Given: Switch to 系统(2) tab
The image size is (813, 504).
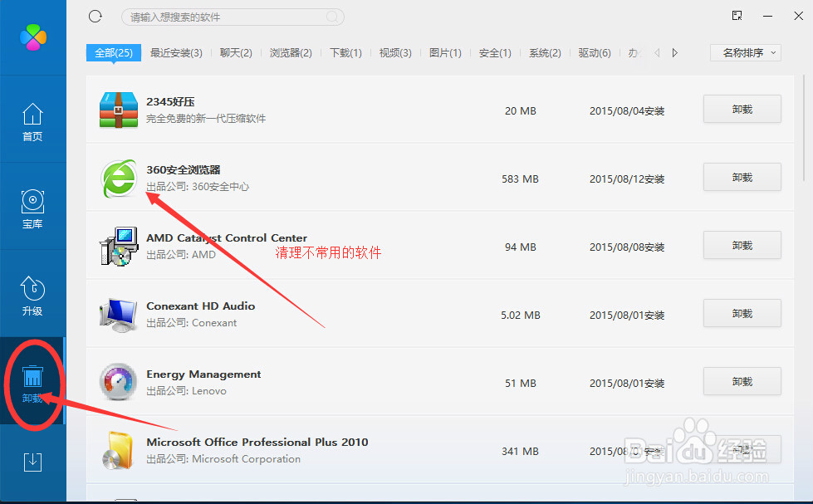Looking at the screenshot, I should tap(545, 52).
